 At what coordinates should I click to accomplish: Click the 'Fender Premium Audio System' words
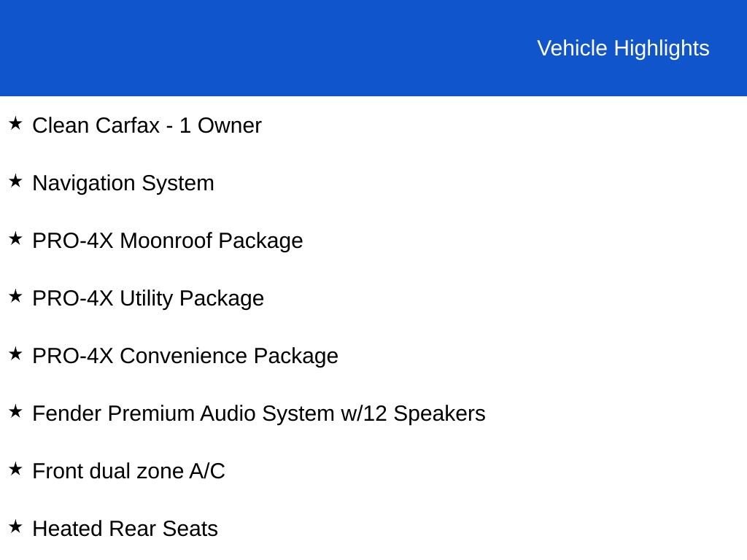pyautogui.click(x=184, y=413)
